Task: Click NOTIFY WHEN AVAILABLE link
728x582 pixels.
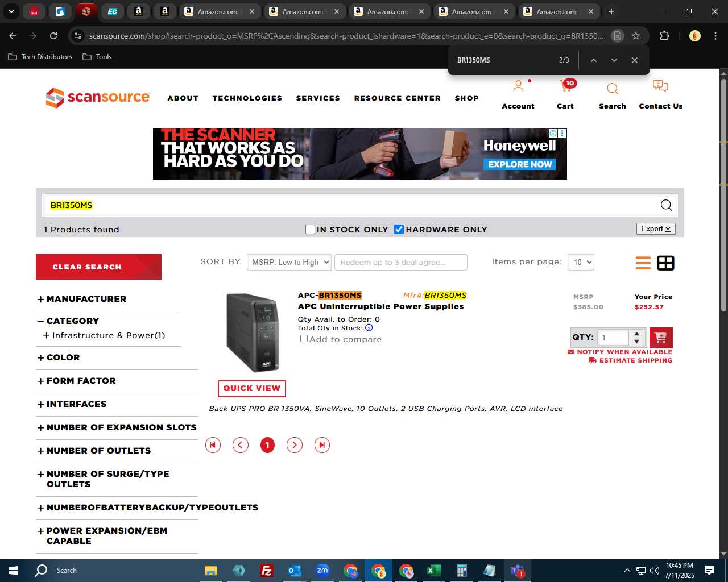Action: pyautogui.click(x=620, y=352)
